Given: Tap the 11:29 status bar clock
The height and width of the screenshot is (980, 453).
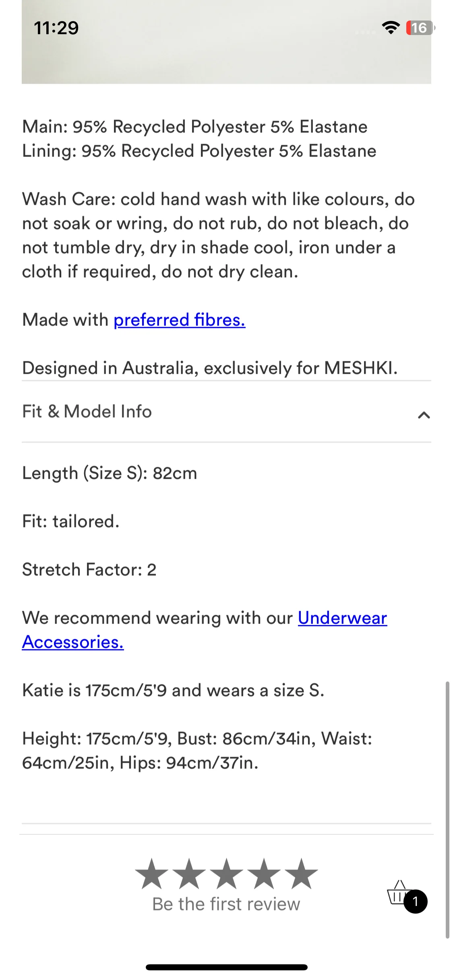Looking at the screenshot, I should (56, 28).
